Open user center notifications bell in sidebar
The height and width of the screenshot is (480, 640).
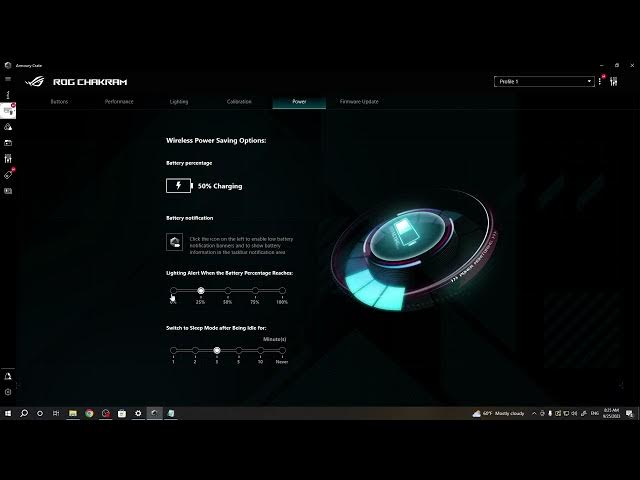[8, 376]
